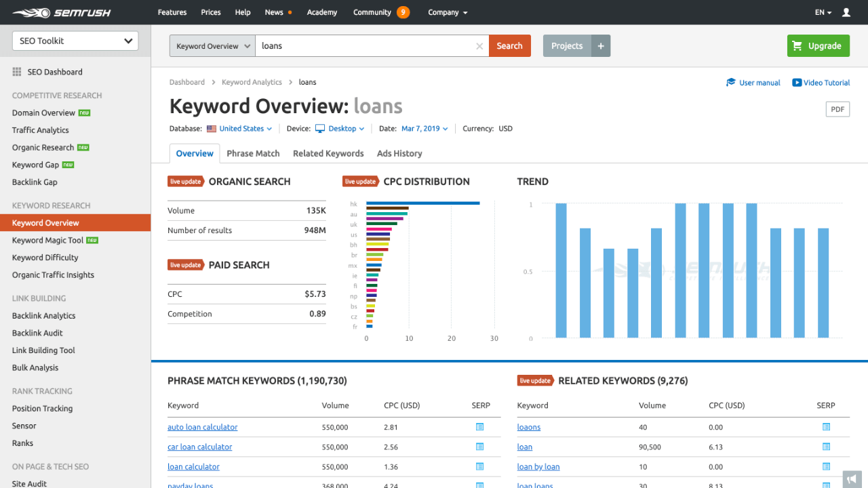868x488 pixels.
Task: Click the feedback megaphone icon
Action: tap(852, 479)
